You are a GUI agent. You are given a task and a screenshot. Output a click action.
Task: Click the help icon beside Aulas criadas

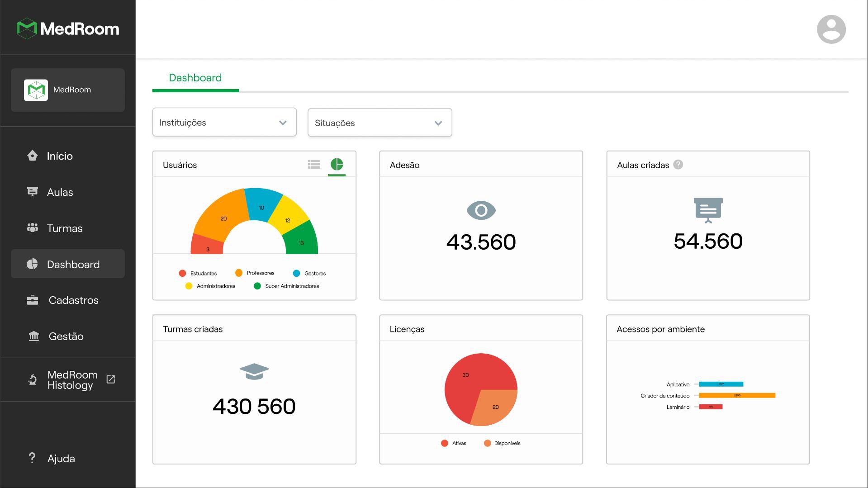pyautogui.click(x=678, y=165)
